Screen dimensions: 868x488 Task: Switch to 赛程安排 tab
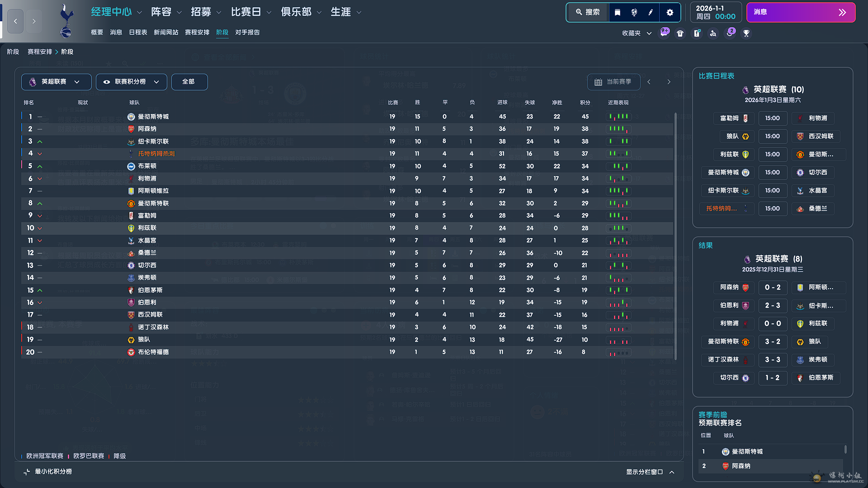[x=197, y=33]
